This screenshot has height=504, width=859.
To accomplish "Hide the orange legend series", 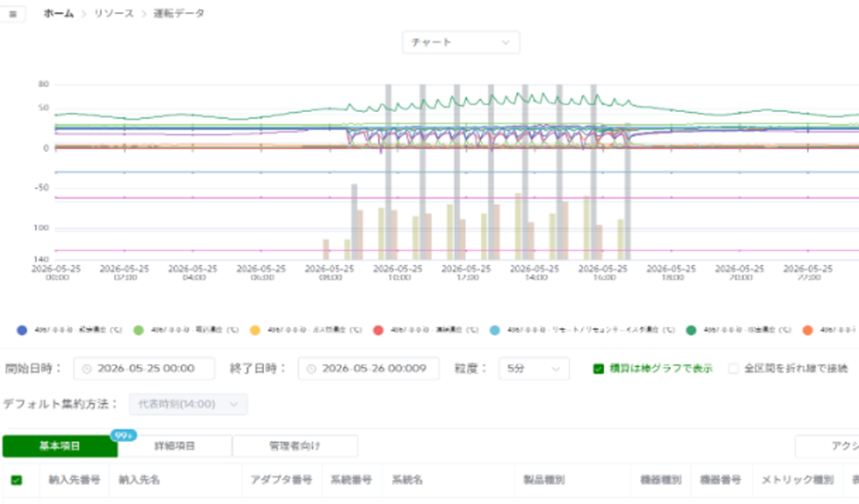I will [807, 331].
